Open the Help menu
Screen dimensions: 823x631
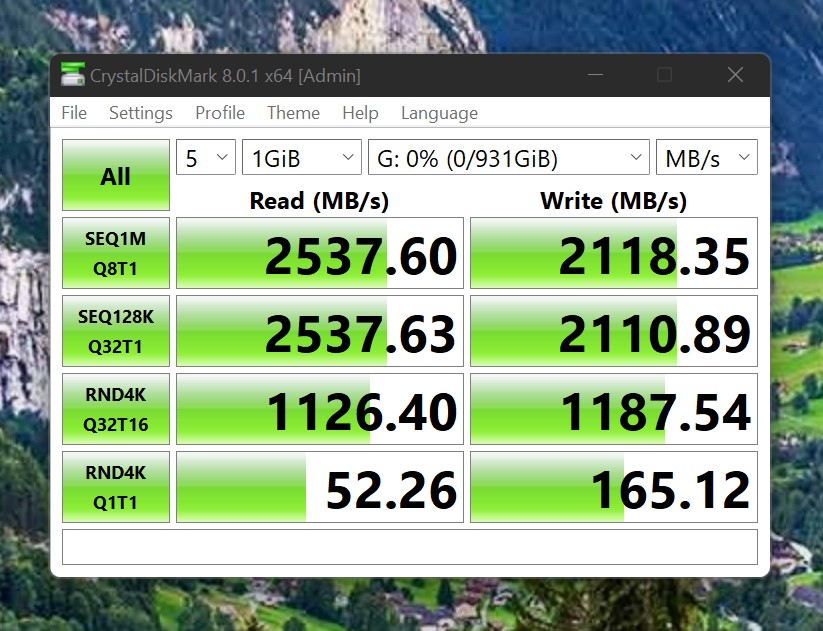360,113
